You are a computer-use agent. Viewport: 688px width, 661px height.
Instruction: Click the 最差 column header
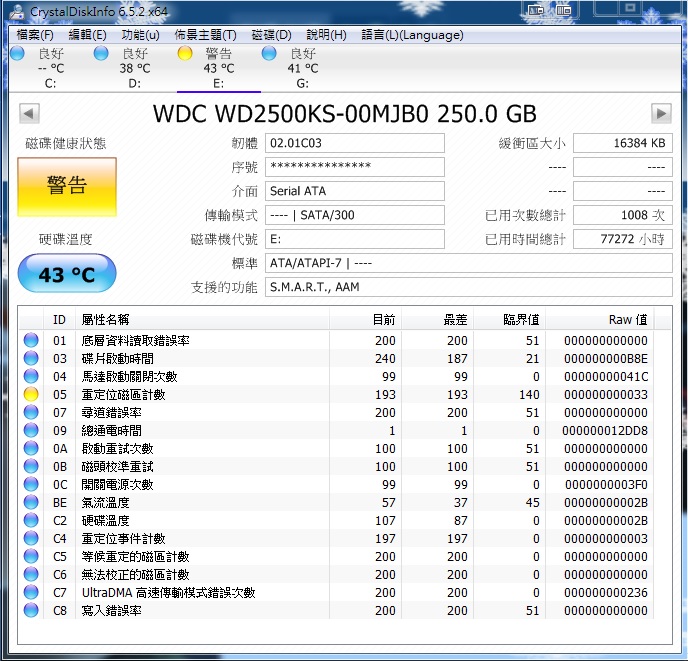[x=437, y=320]
